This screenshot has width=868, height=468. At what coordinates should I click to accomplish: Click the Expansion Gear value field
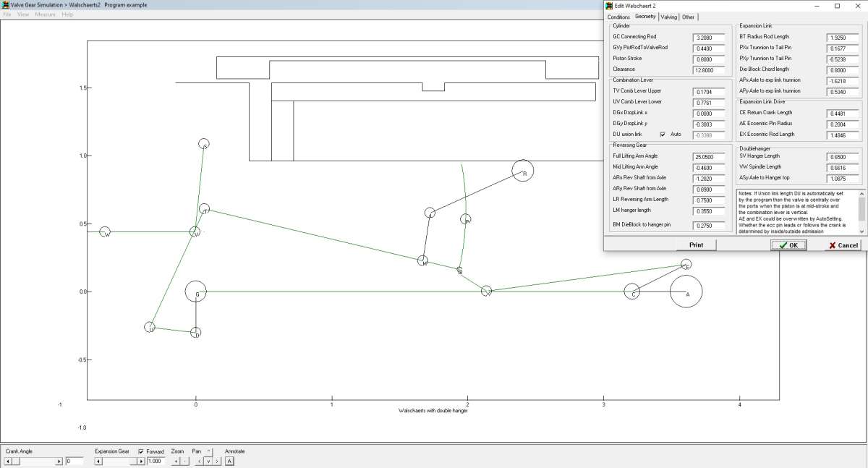pyautogui.click(x=156, y=461)
